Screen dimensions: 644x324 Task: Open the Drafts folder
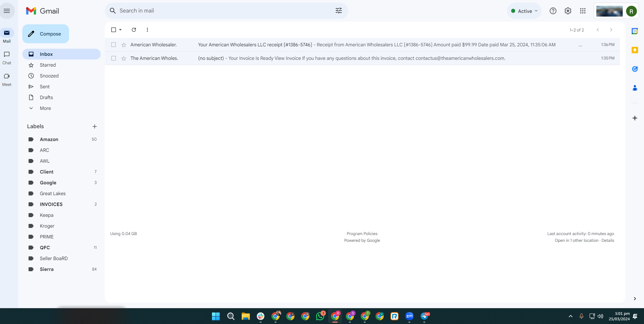click(x=62, y=97)
